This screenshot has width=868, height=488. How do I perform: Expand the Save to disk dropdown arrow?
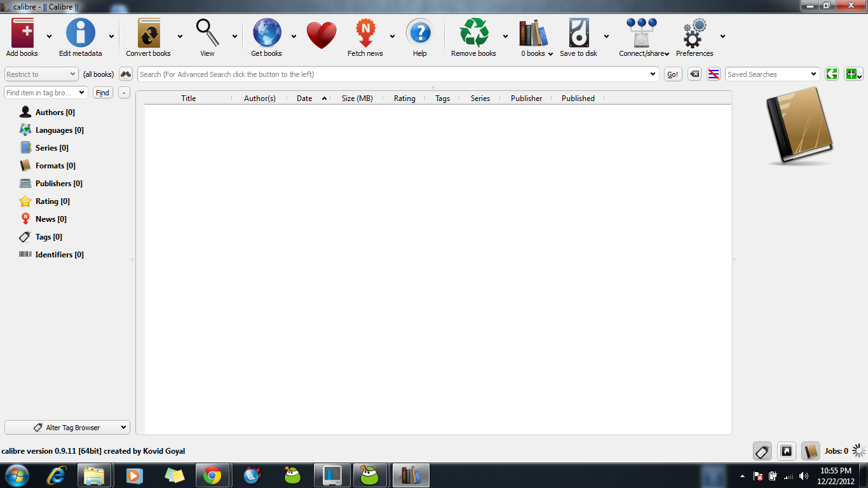tap(606, 36)
